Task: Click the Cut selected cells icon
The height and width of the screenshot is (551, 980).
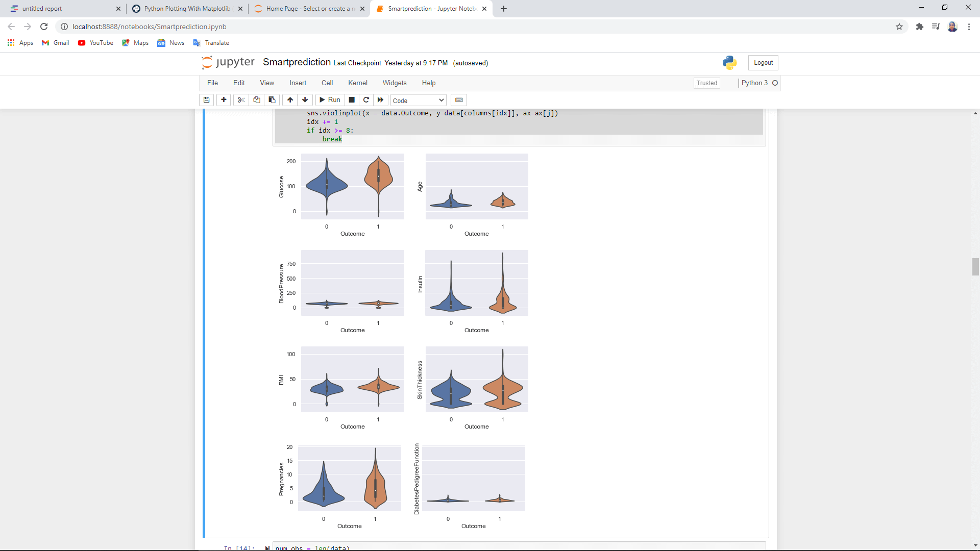Action: click(240, 99)
